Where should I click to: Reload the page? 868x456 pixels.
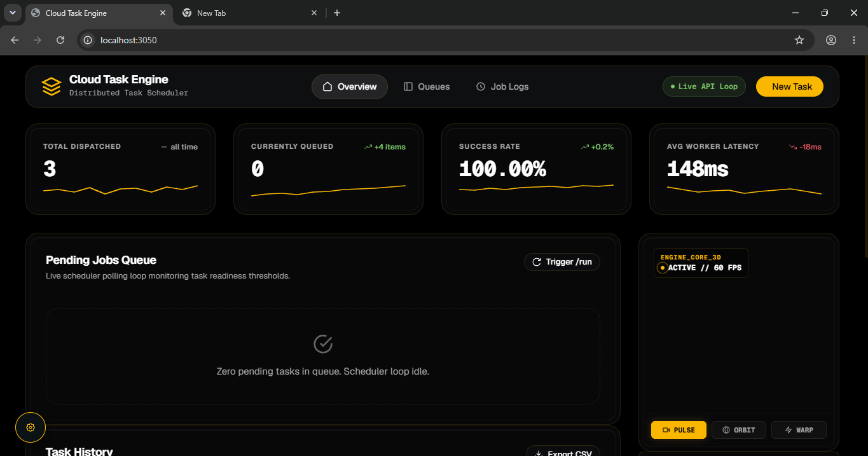coord(60,40)
